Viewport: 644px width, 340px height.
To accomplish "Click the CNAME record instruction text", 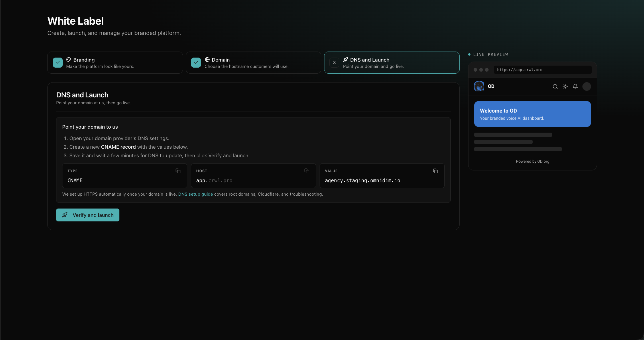I will [x=118, y=147].
